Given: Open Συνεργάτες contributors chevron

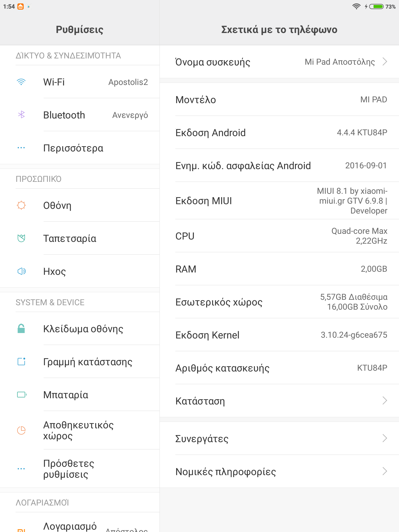Looking at the screenshot, I should click(x=385, y=438).
